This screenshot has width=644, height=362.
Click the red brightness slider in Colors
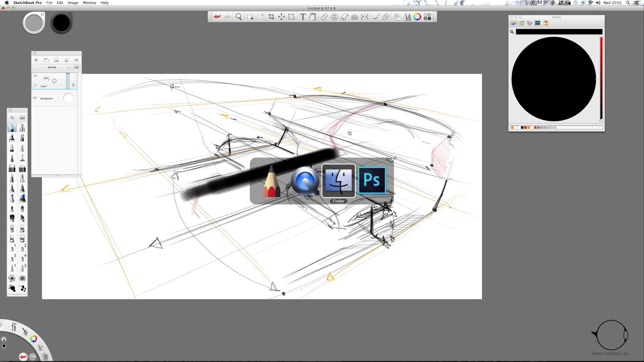click(x=601, y=79)
